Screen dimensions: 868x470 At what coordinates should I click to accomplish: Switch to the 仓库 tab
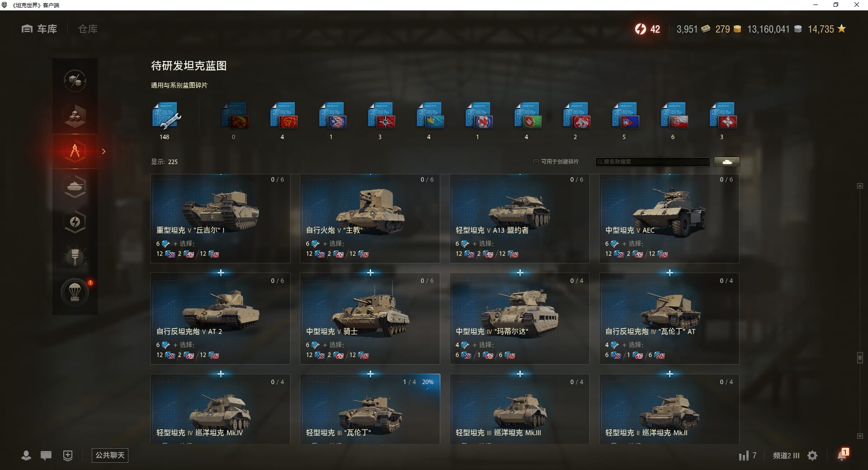[x=88, y=29]
